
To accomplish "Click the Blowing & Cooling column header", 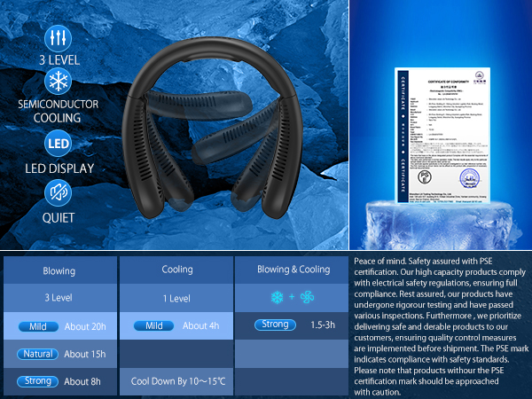I will pyautogui.click(x=292, y=270).
